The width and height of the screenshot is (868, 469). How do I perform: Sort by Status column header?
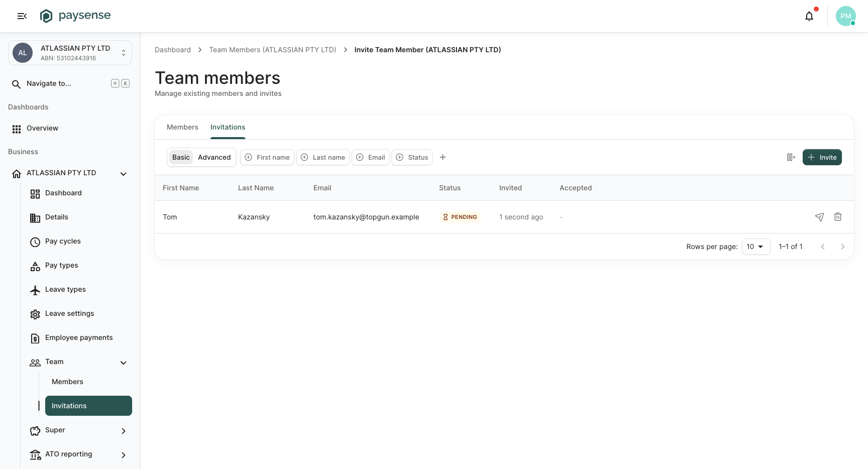tap(450, 188)
